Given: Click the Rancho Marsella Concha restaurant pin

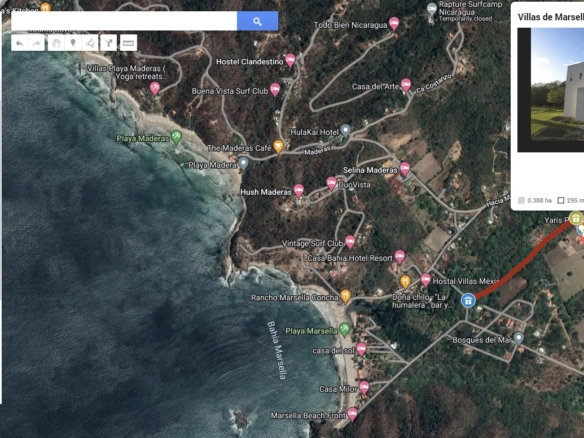Looking at the screenshot, I should [346, 296].
